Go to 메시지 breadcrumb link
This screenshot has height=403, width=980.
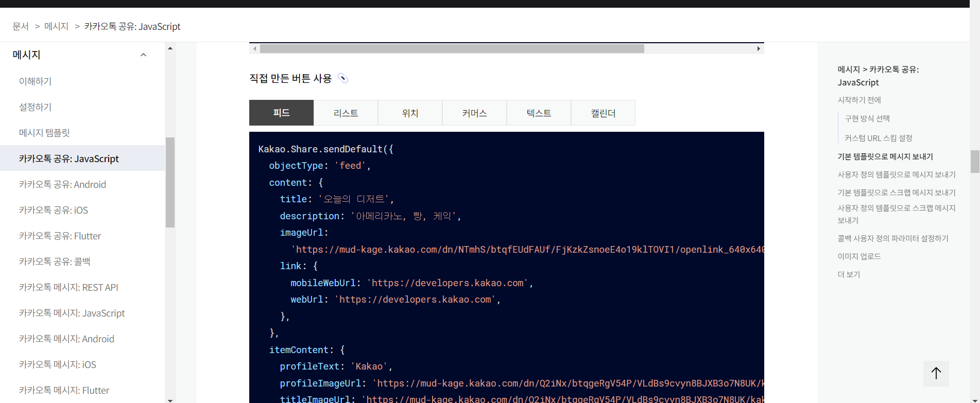coord(56,26)
